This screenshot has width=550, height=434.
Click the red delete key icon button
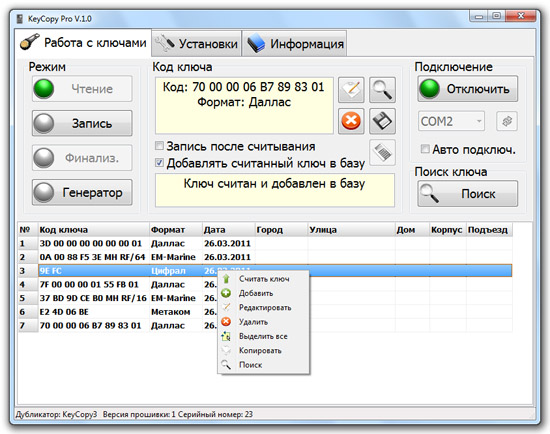pyautogui.click(x=351, y=121)
